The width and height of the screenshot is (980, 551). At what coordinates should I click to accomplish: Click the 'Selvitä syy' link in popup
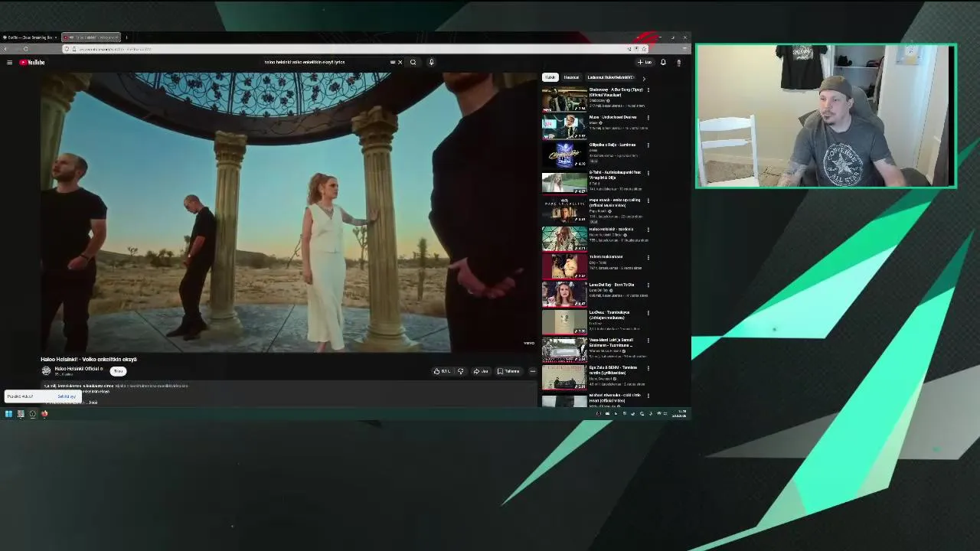point(67,396)
